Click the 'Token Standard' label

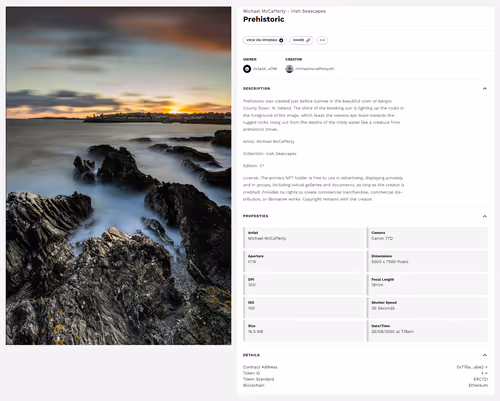point(258,379)
